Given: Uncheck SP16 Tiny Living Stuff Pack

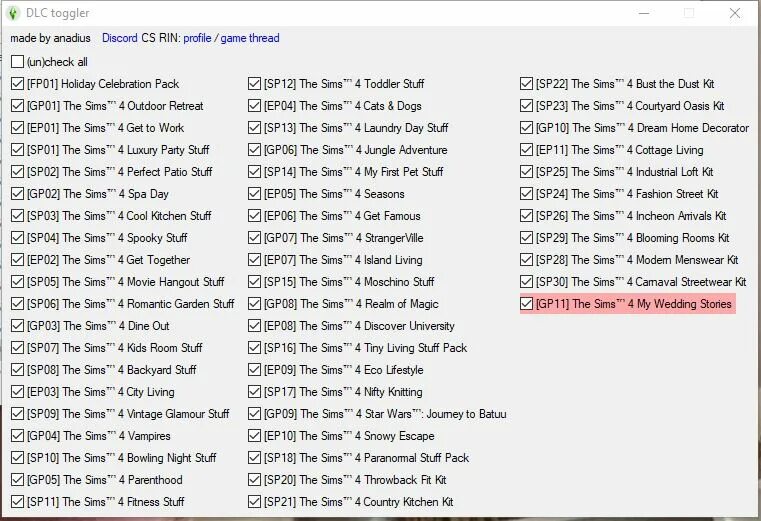Looking at the screenshot, I should pyautogui.click(x=254, y=348).
